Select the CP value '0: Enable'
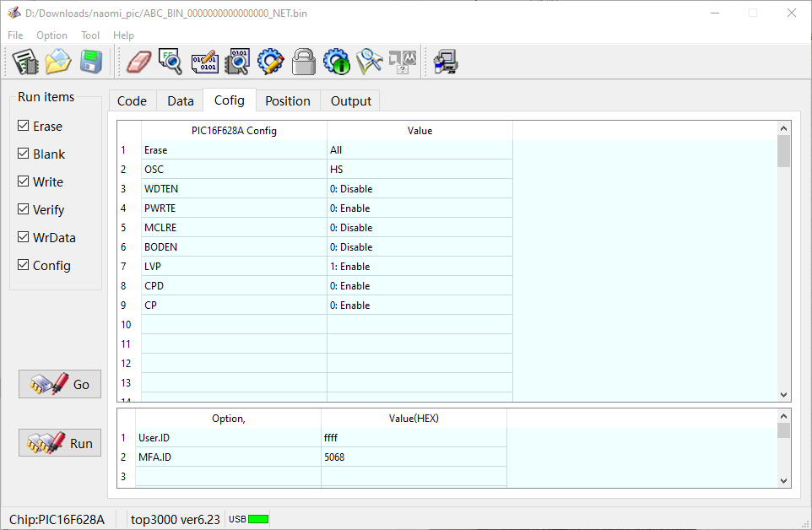 (420, 306)
